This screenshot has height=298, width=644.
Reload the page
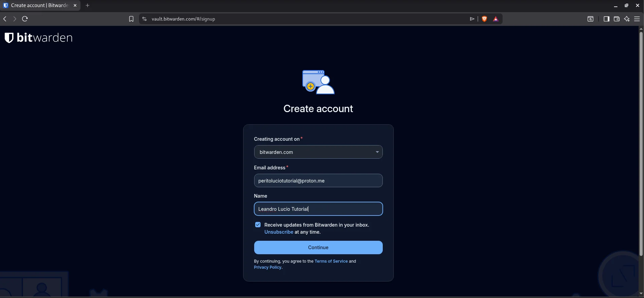click(25, 19)
